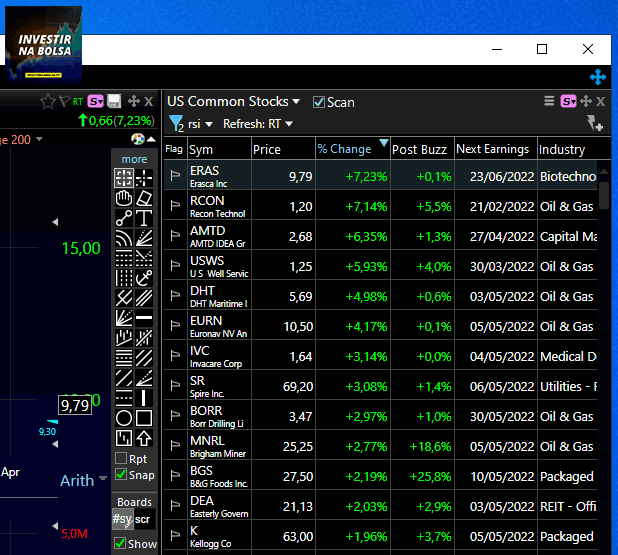
Task: Collapse the panel using arrow beside palette
Action: tap(152, 139)
